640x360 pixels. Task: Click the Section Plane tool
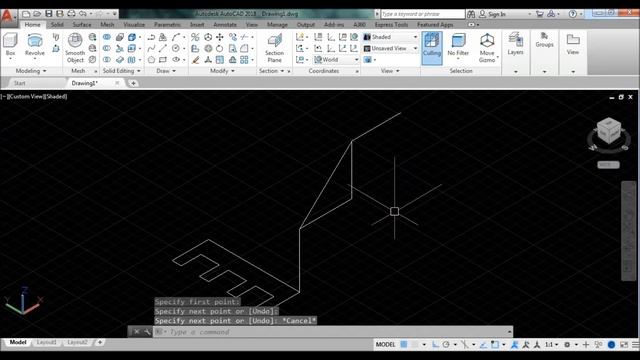pyautogui.click(x=274, y=48)
